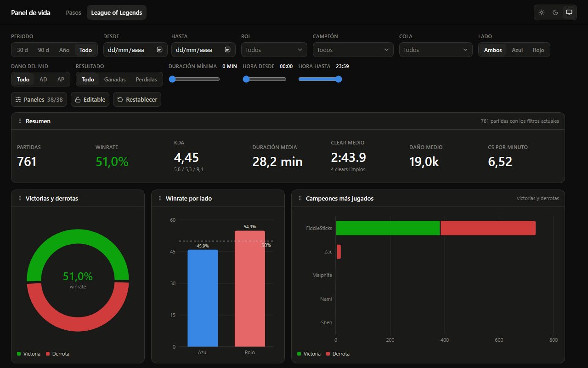Filter mid damage by AP
This screenshot has width=588, height=368.
coord(61,79)
